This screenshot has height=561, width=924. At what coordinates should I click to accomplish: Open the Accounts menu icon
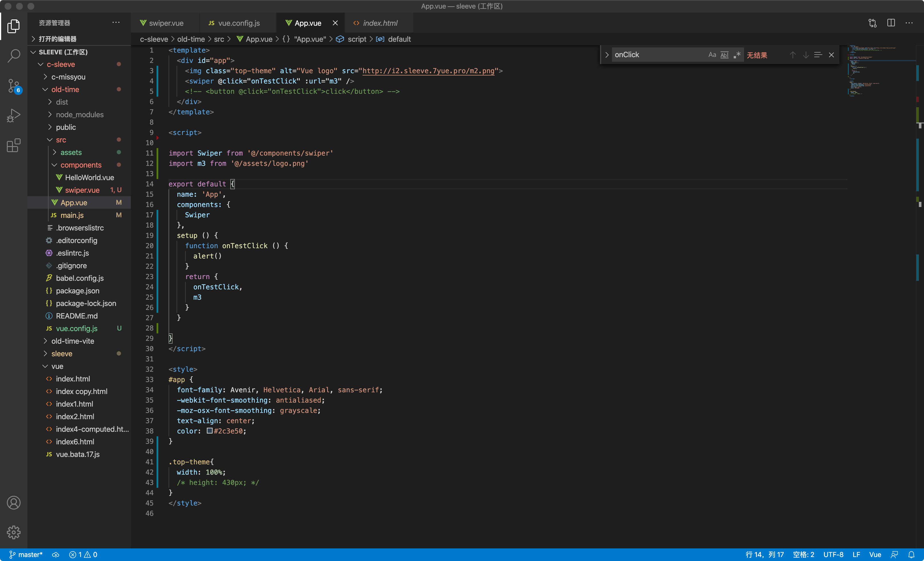pos(13,503)
